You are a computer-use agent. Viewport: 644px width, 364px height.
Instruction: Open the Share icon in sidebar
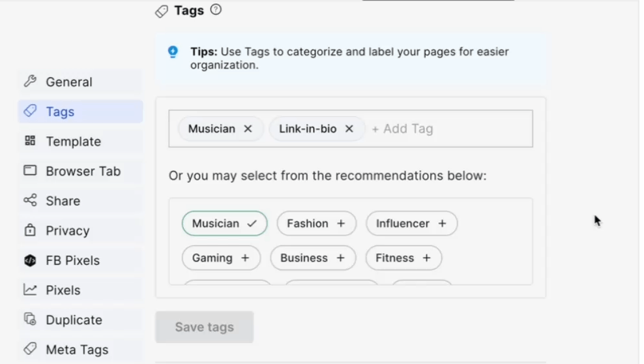coord(30,200)
